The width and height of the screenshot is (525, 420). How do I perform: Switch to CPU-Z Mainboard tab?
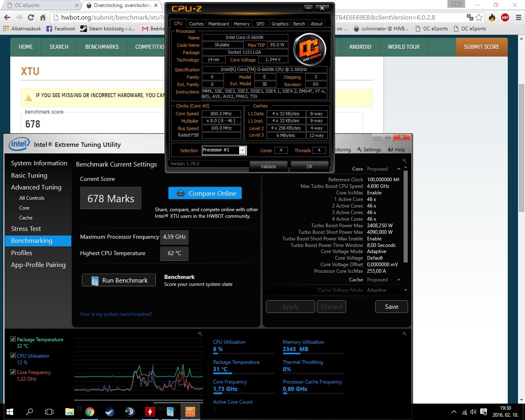219,24
